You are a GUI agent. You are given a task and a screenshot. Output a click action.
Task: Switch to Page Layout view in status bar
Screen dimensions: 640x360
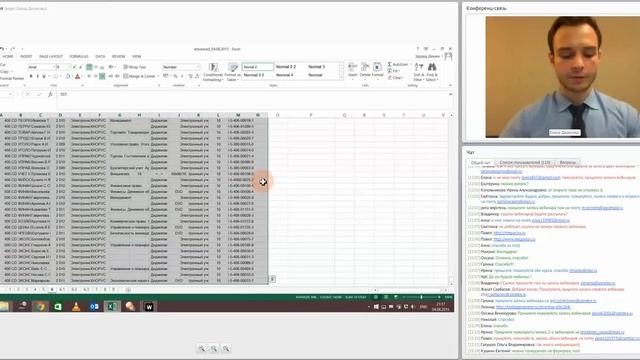click(386, 297)
